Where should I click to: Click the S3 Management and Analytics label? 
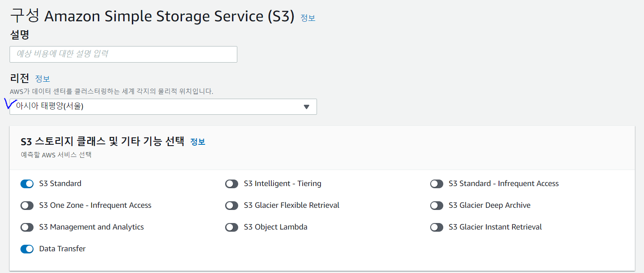tap(91, 227)
